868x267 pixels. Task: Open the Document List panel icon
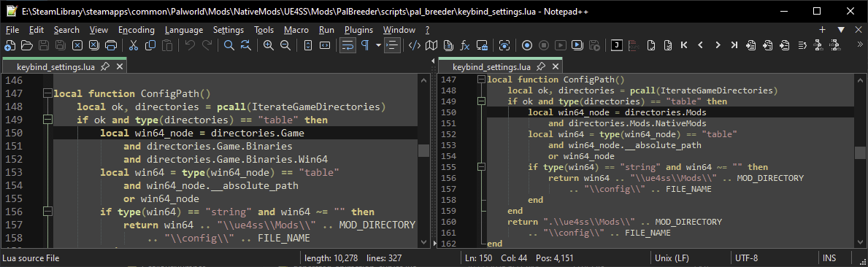(x=448, y=45)
